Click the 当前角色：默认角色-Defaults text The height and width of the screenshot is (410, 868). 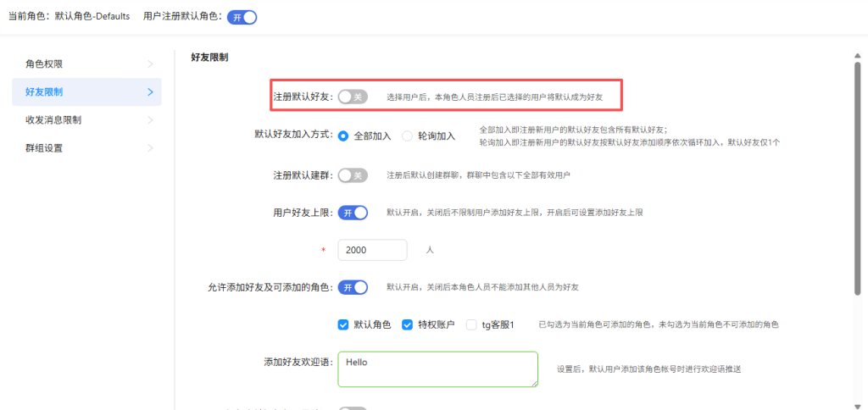70,17
